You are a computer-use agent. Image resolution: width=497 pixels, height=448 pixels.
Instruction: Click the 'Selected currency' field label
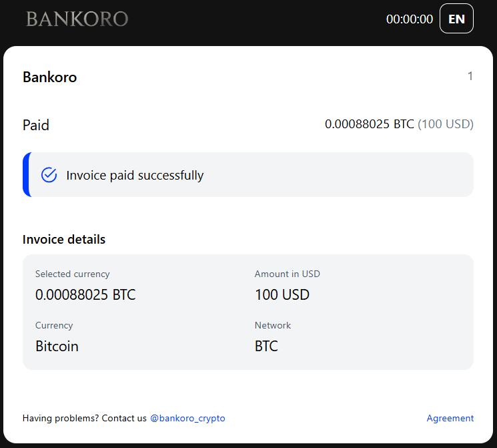(72, 274)
